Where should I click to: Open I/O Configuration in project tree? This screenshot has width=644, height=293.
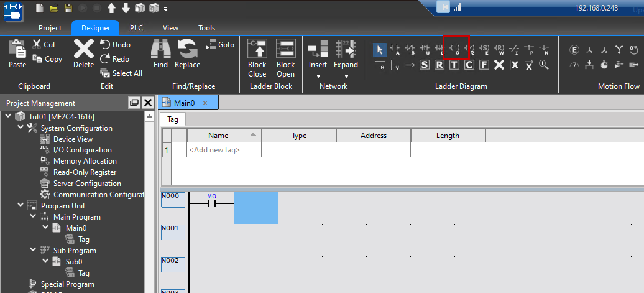[82, 150]
